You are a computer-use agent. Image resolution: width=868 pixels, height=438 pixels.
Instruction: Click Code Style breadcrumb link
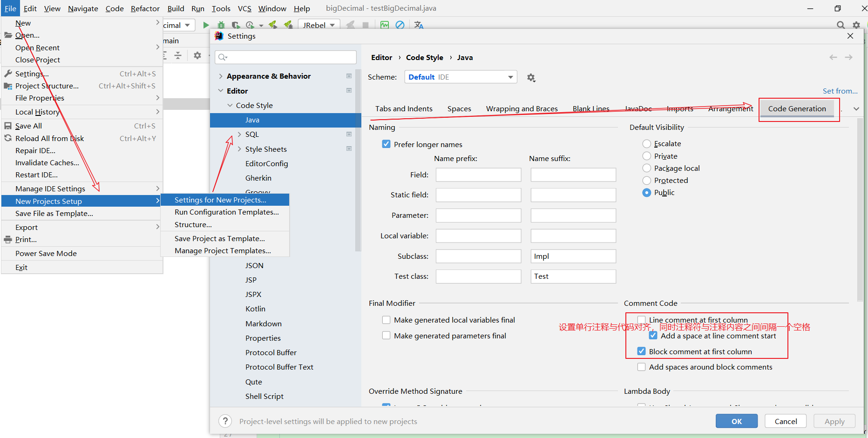(x=424, y=57)
